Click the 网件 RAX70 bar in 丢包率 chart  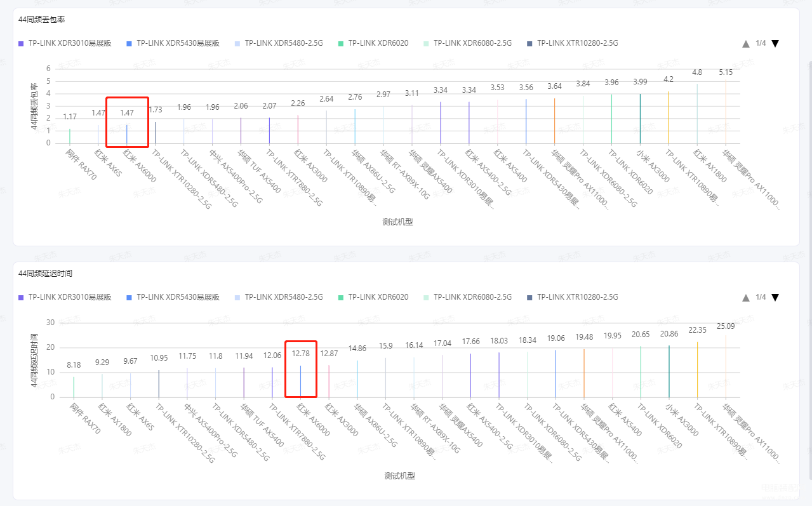70,136
